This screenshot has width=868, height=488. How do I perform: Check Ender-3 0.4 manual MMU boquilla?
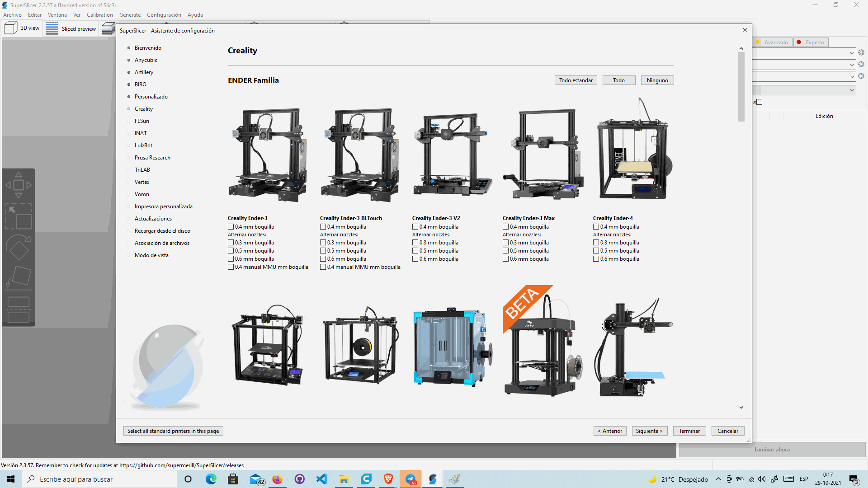coord(231,267)
